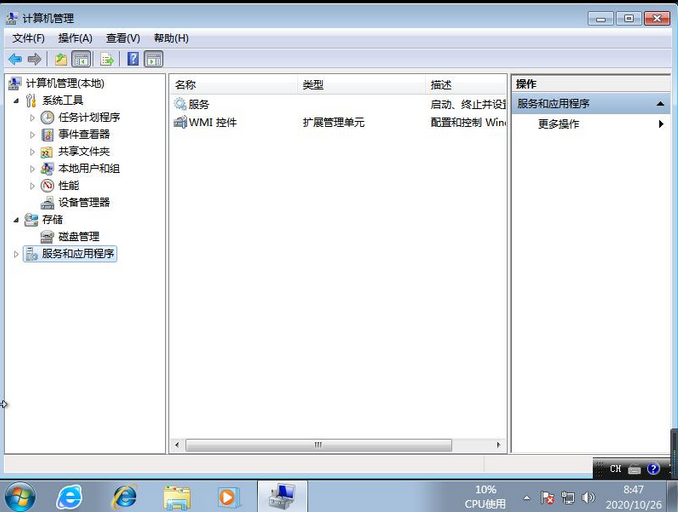
Task: Click the Up one level folder icon
Action: pyautogui.click(x=62, y=60)
